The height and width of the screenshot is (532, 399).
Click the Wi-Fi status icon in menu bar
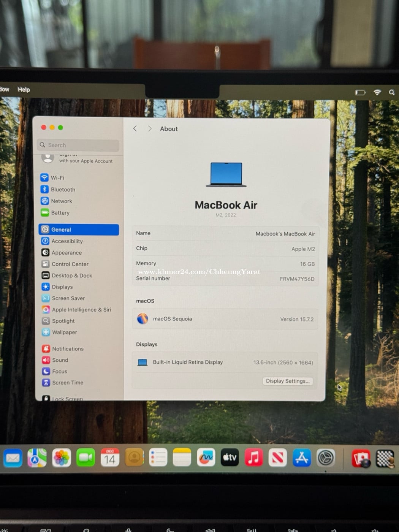tap(377, 92)
